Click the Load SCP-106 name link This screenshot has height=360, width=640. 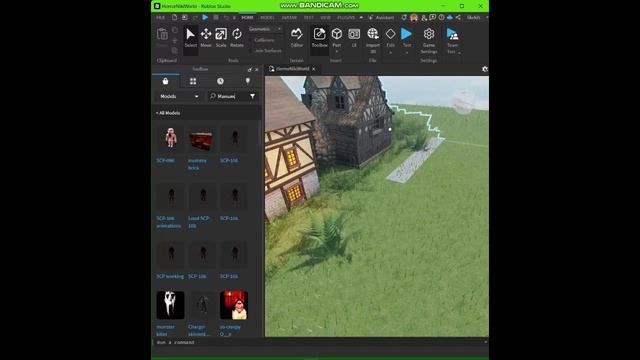click(x=199, y=222)
